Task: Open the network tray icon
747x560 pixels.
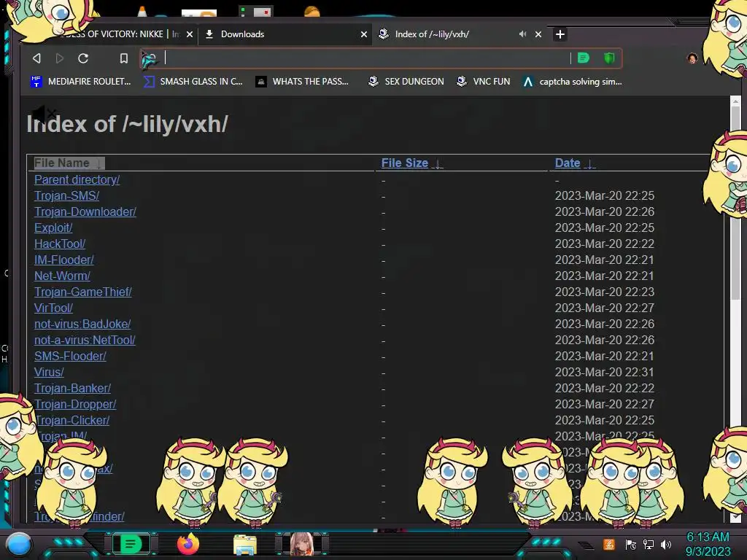Action: tap(649, 545)
